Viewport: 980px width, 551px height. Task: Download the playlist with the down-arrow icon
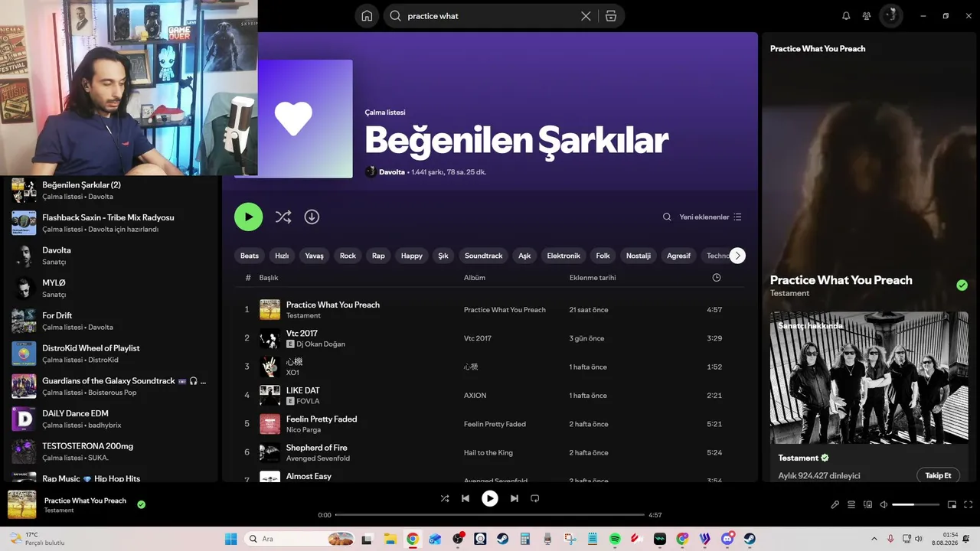pos(312,217)
